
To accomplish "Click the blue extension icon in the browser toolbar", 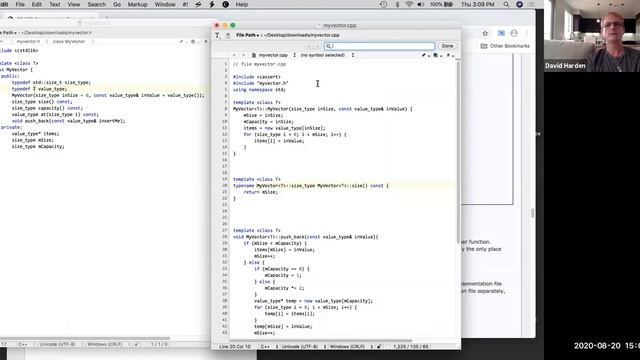I will [501, 33].
